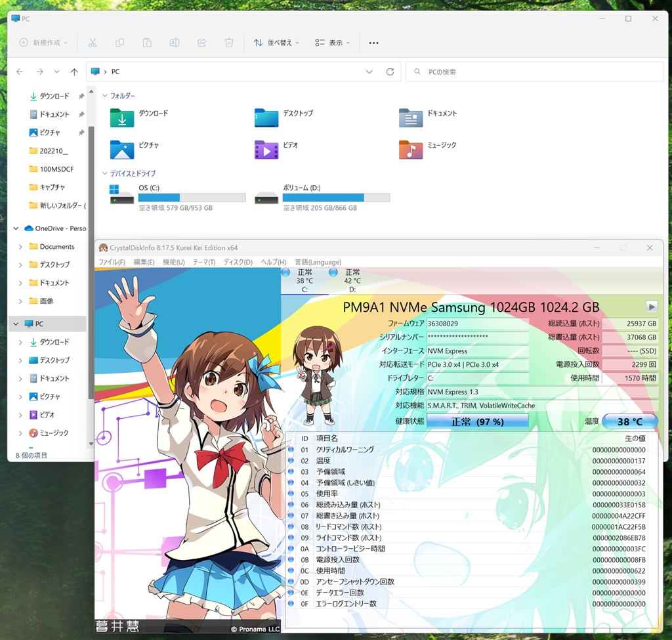The height and width of the screenshot is (640, 672).
Task: Click the Copy icon in Explorer toolbar
Action: (120, 43)
